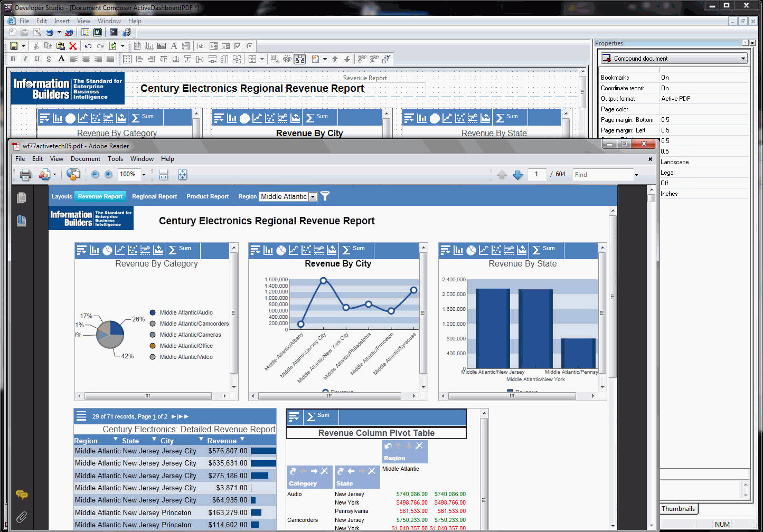Click the table menu icon beside records count

click(x=81, y=416)
